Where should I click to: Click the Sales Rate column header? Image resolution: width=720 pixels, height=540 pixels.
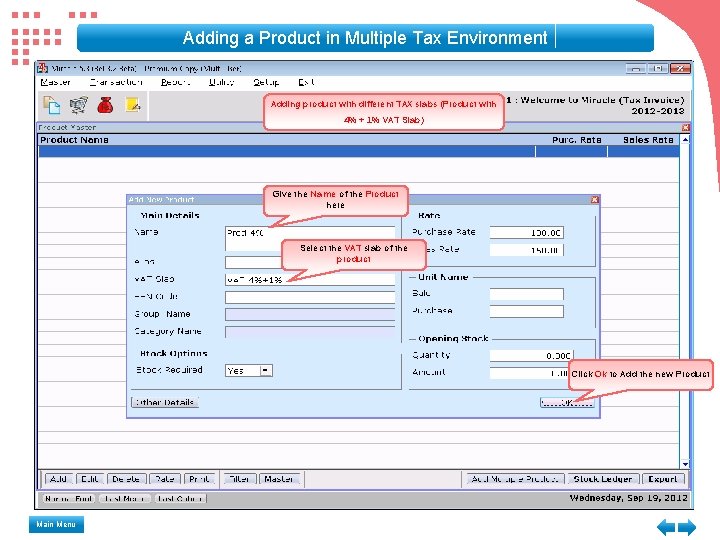click(x=648, y=140)
